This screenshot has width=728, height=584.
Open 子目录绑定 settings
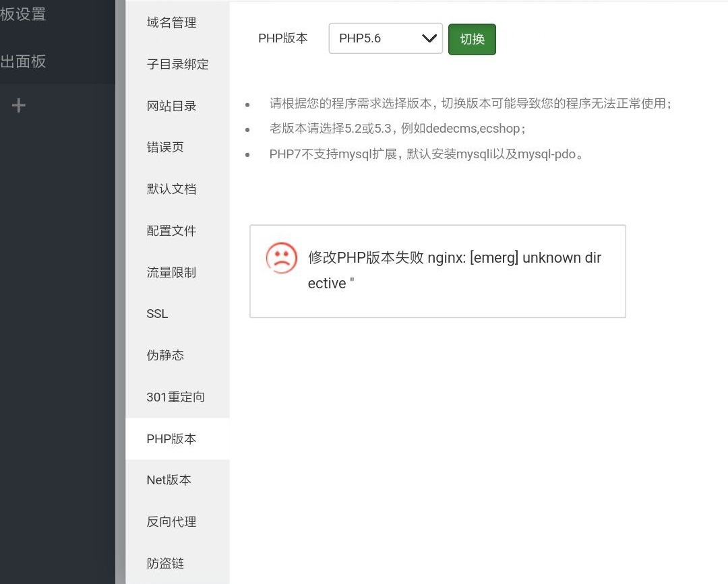pos(178,64)
